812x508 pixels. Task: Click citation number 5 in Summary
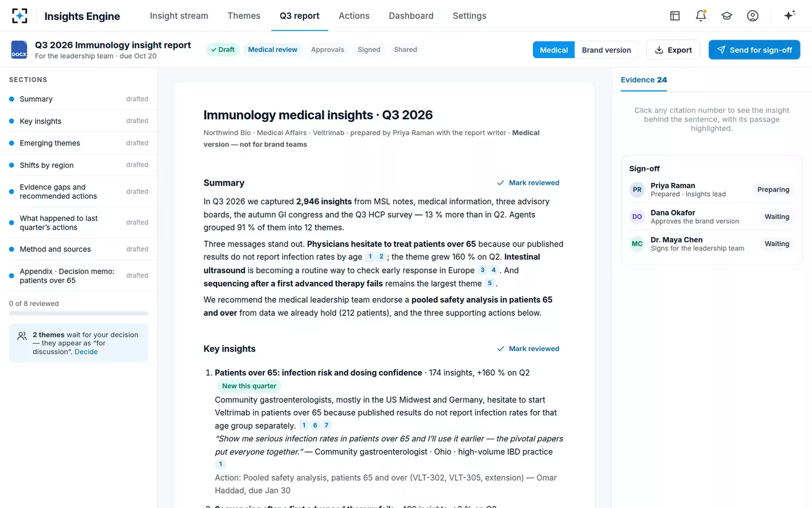coord(489,283)
